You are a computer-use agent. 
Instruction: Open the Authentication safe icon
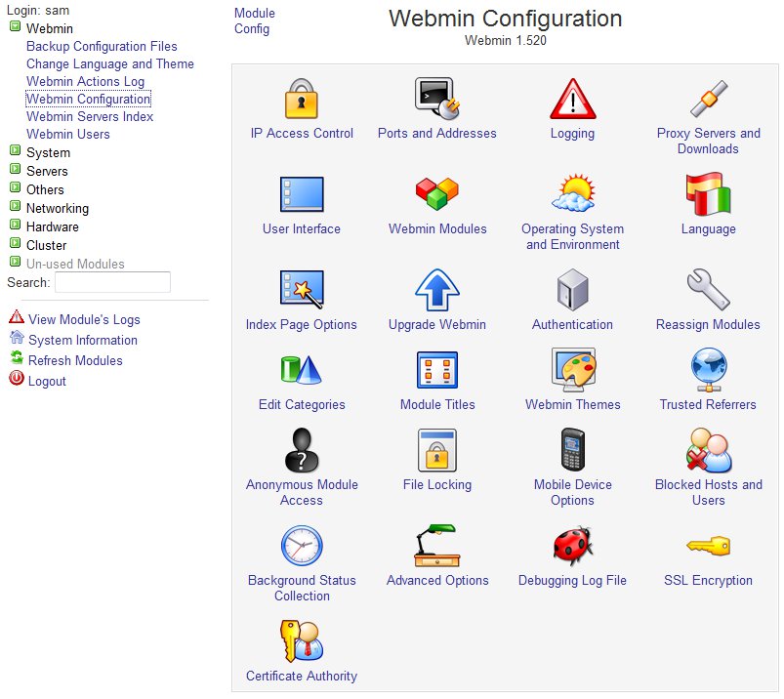(572, 290)
